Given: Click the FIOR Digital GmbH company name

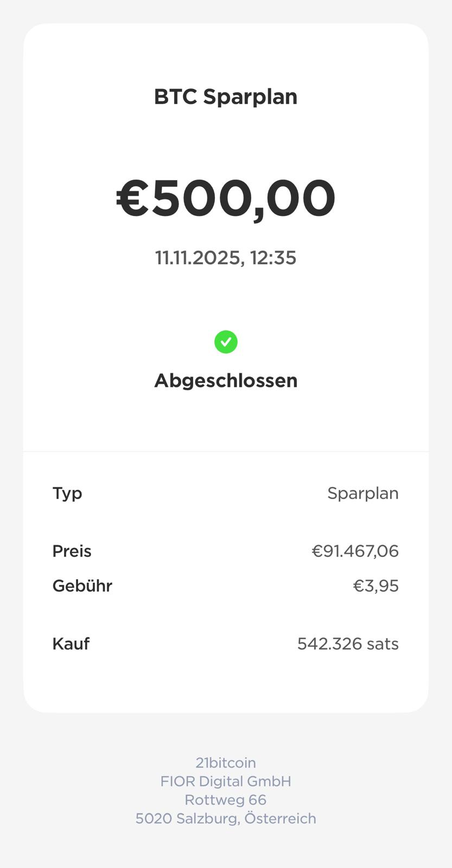Looking at the screenshot, I should [226, 781].
